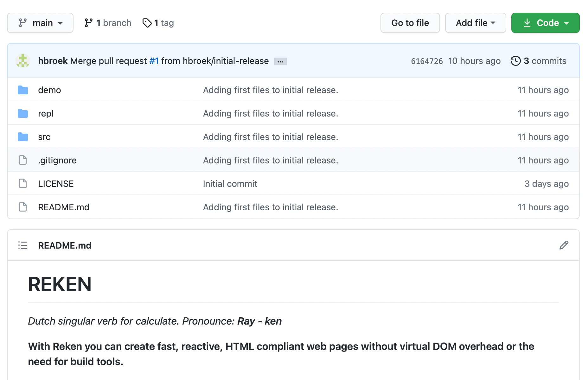Open the demo folder name
This screenshot has height=380, width=588.
[x=49, y=90]
